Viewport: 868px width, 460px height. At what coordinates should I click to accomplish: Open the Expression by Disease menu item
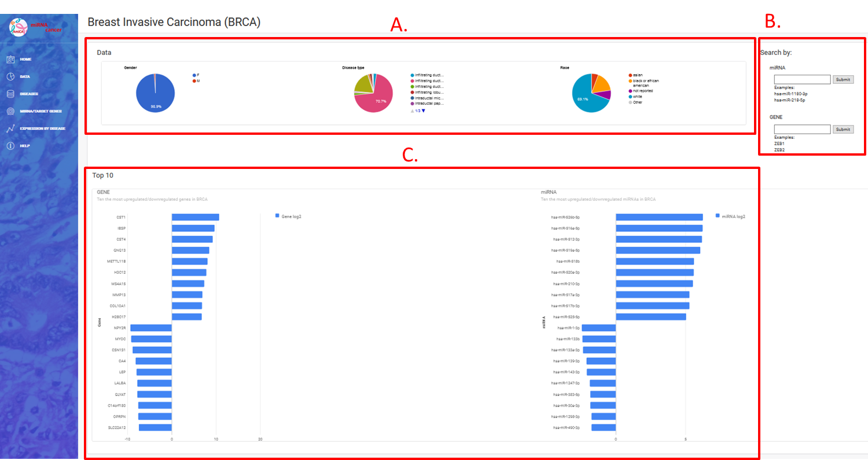pyautogui.click(x=42, y=128)
